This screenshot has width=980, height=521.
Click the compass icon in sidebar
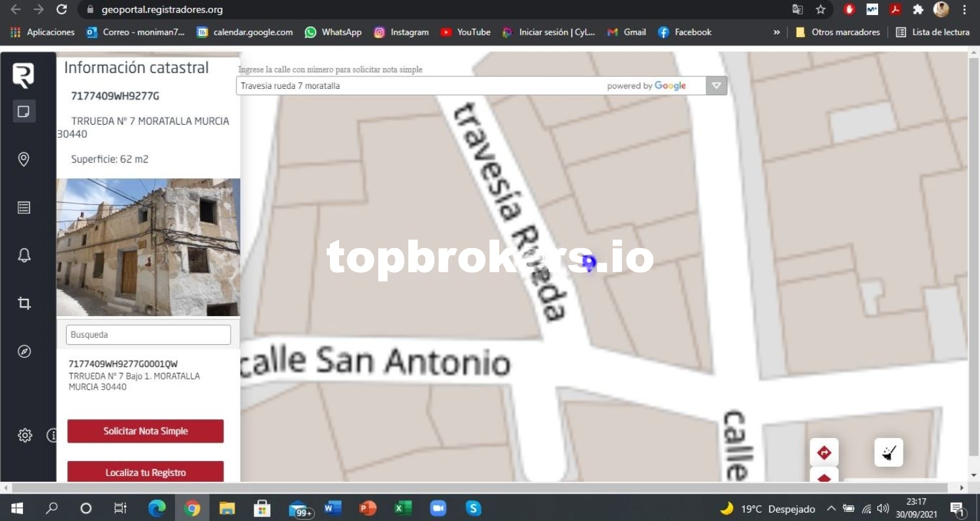coord(24,351)
